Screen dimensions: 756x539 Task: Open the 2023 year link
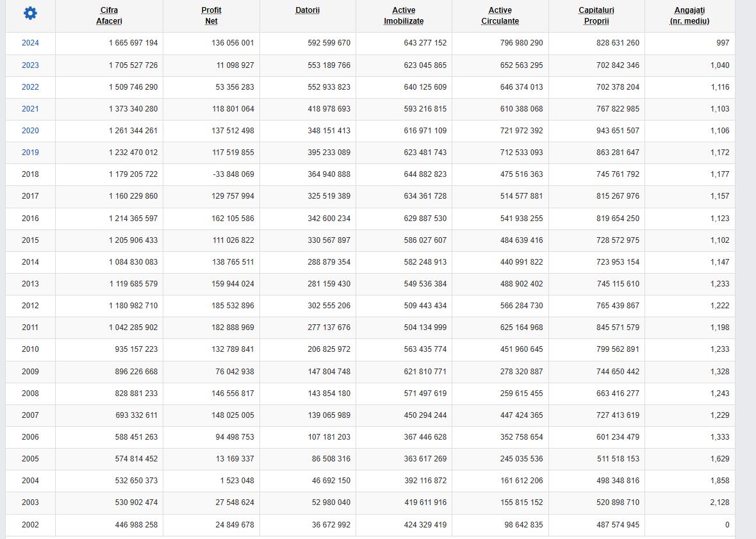[30, 65]
